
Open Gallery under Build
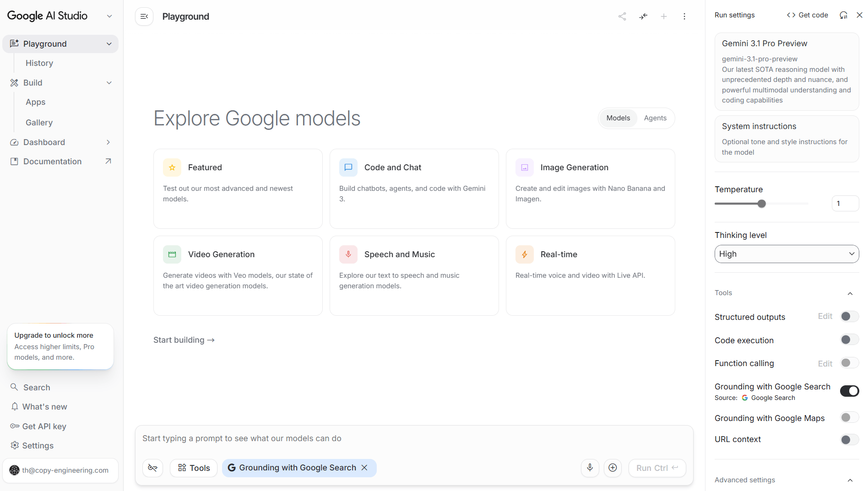point(39,123)
